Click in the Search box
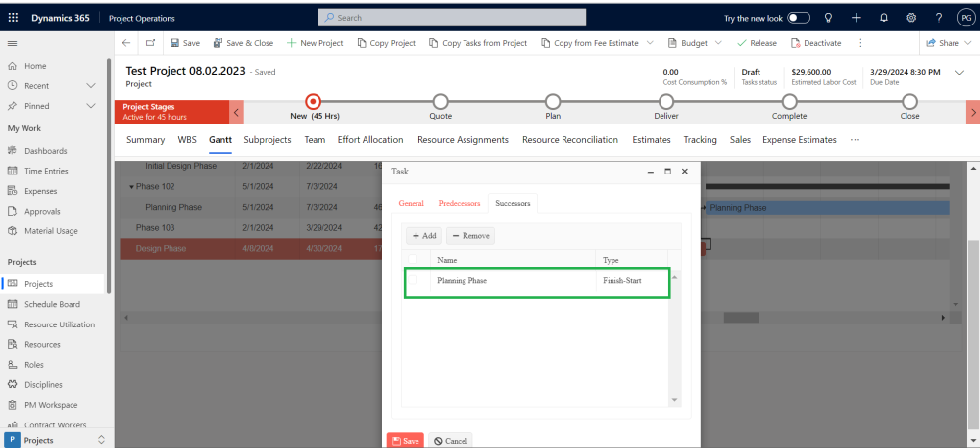 pos(452,18)
